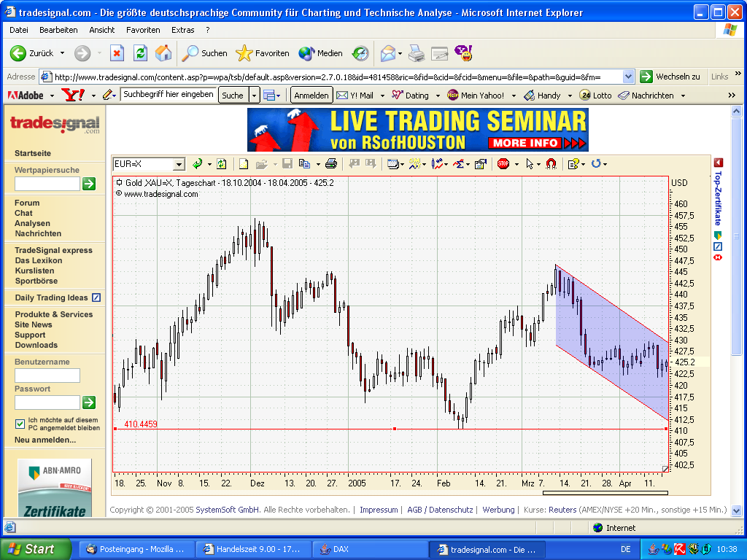The image size is (747, 560).
Task: Open dropdown beside green go arrow
Action: (209, 164)
